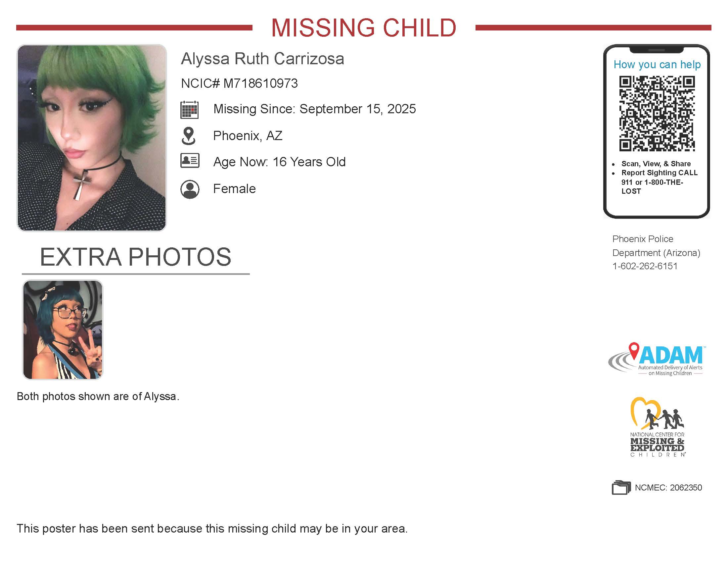Click the National Center for Missing & Exploited Children logo
Screen dimensions: 728x563
[657, 427]
